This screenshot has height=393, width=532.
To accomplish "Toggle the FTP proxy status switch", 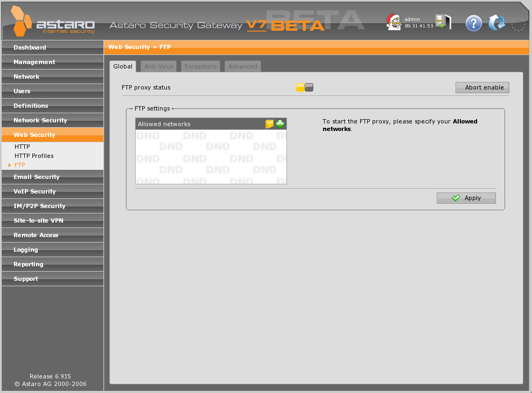I will point(305,87).
